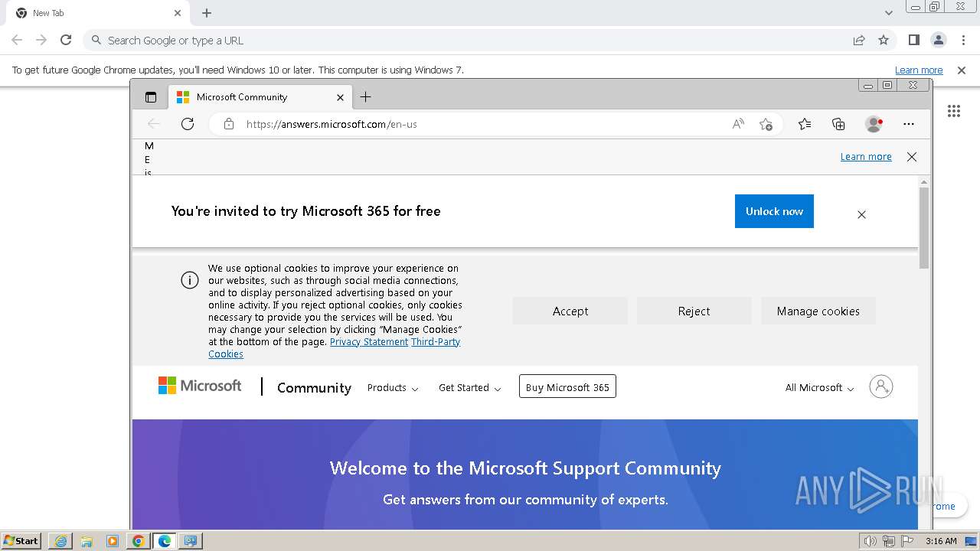
Task: Click the Edge address bar URL
Action: click(x=332, y=124)
